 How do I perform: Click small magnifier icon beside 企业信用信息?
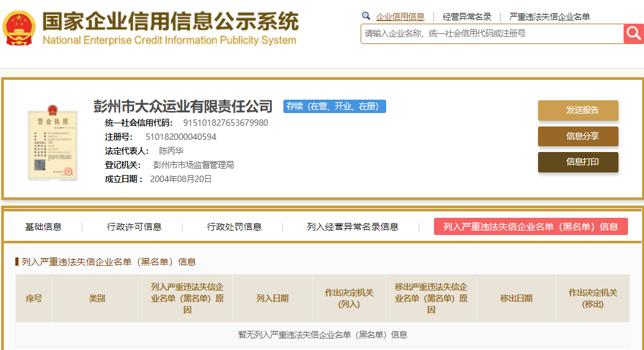point(366,16)
